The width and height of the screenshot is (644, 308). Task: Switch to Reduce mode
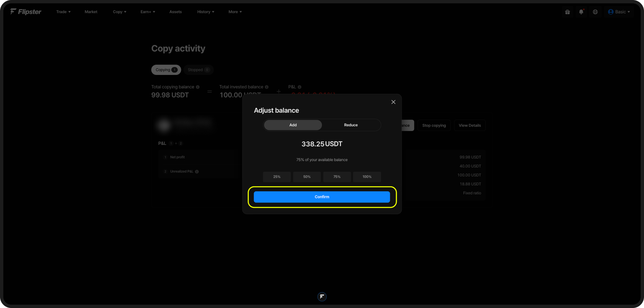point(351,125)
